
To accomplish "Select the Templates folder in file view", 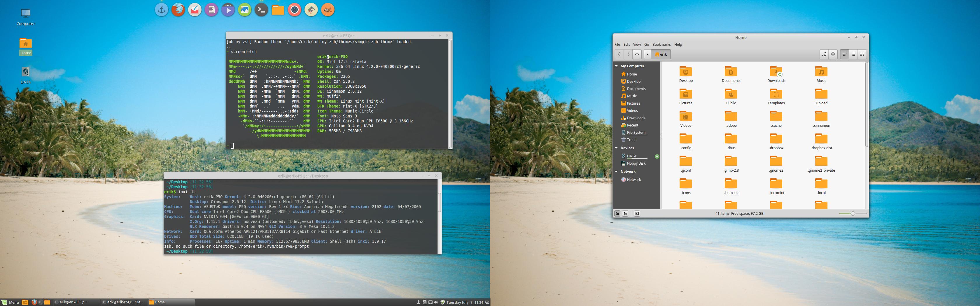I will (x=776, y=97).
